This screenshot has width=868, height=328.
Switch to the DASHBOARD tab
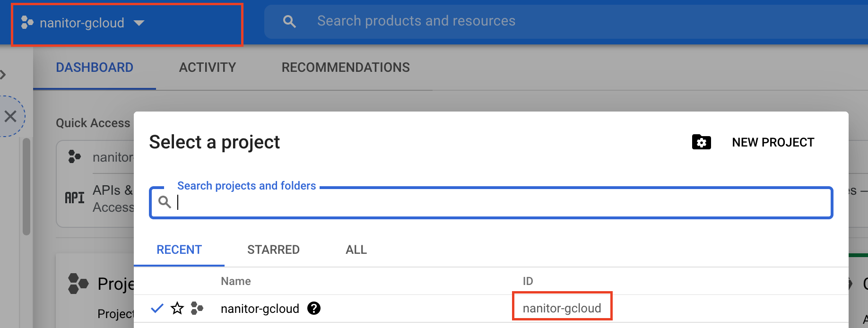[x=95, y=68]
